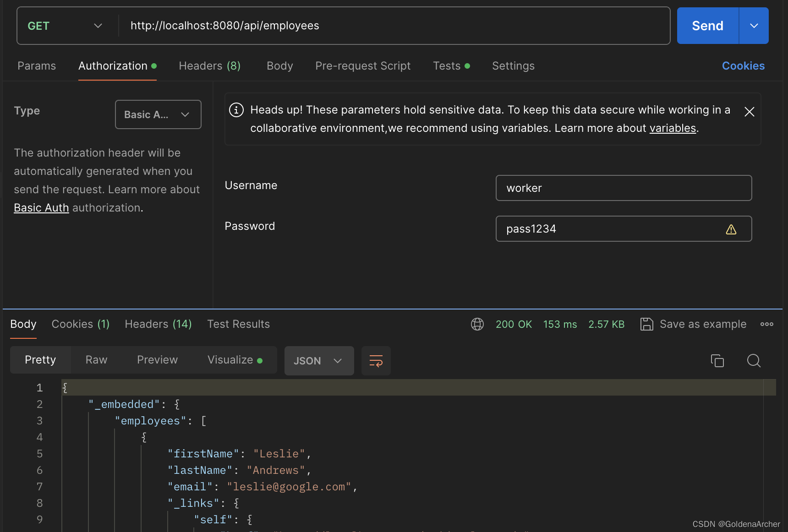
Task: Click the Type label
Action: coord(27,111)
